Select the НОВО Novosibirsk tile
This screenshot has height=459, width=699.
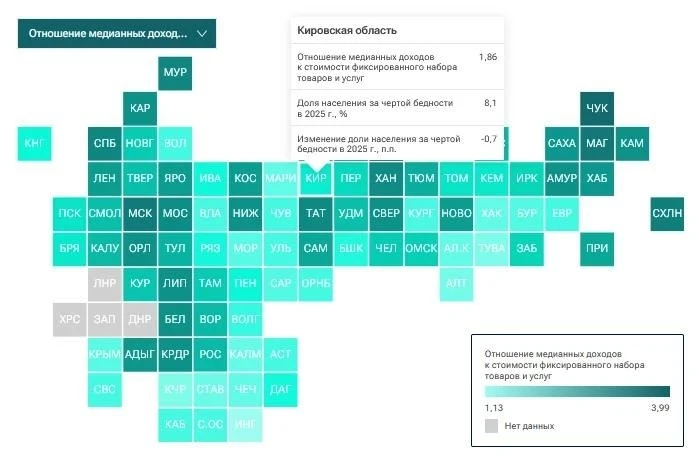[x=456, y=213]
